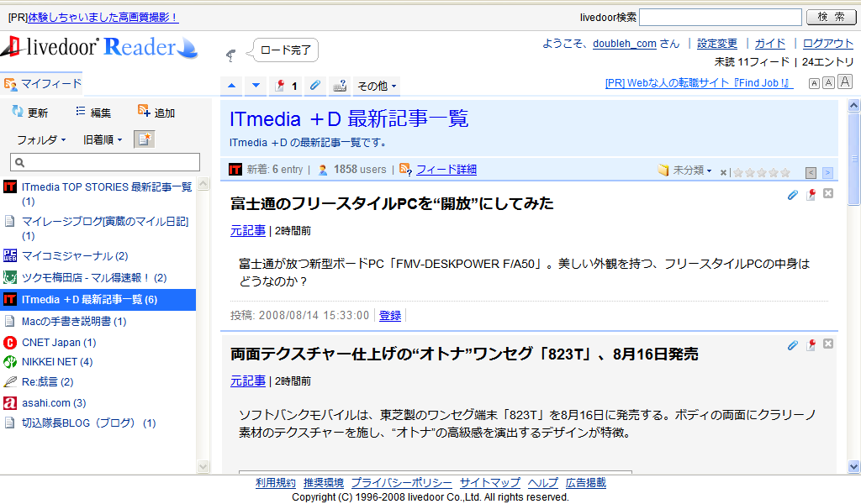Open the doubleh_com profile link
The height and width of the screenshot is (504, 861).
pyautogui.click(x=625, y=44)
